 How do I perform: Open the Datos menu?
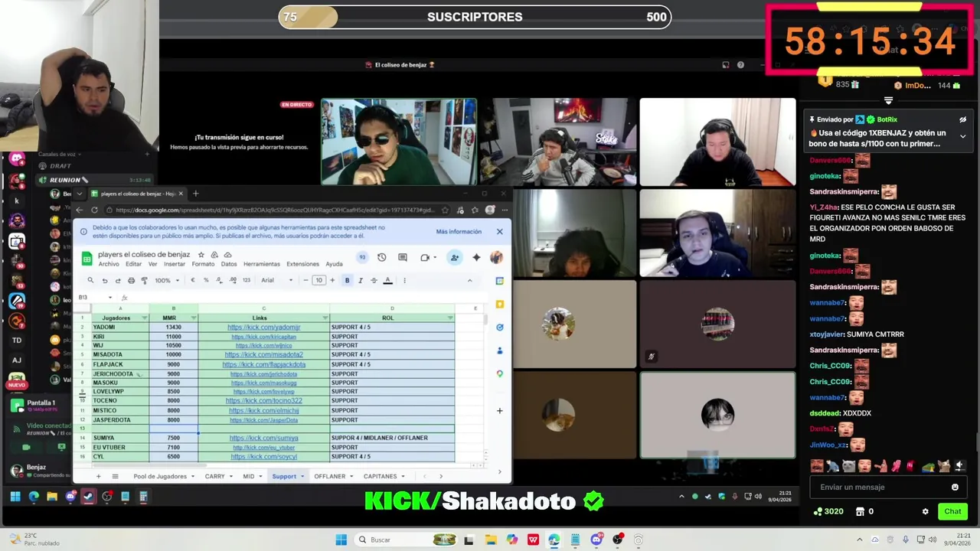[229, 264]
